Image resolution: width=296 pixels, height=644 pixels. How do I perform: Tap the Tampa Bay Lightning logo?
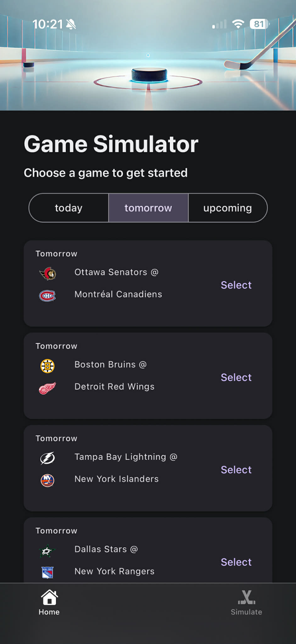coord(47,458)
